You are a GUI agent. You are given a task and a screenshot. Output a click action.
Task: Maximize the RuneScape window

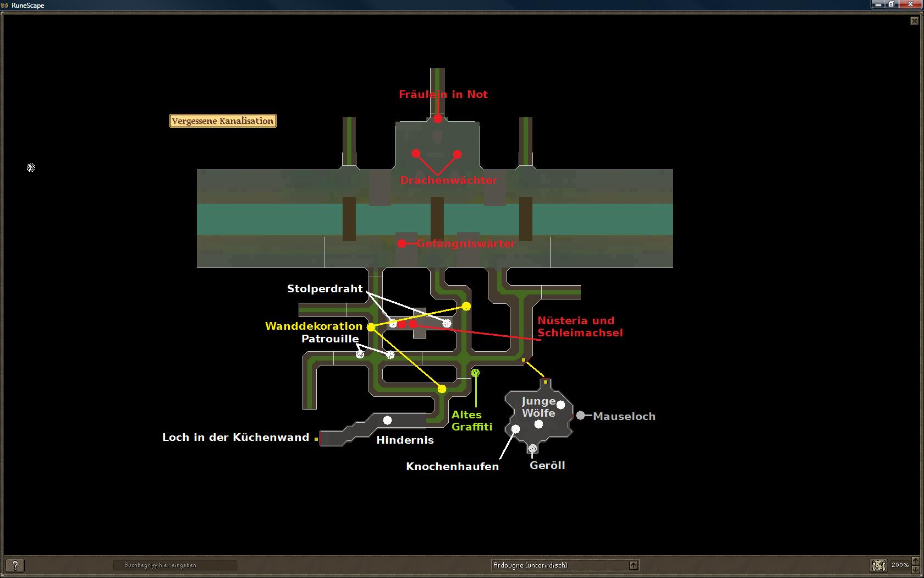[892, 4]
